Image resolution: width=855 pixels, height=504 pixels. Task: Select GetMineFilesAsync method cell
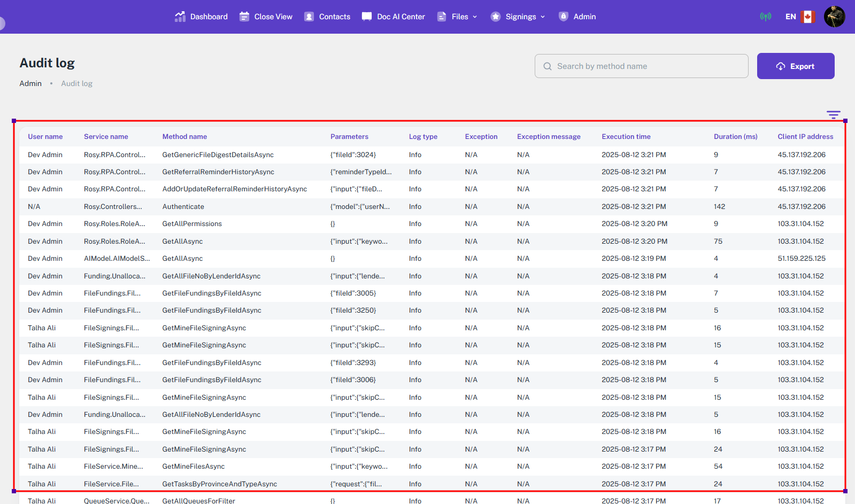[x=194, y=467]
